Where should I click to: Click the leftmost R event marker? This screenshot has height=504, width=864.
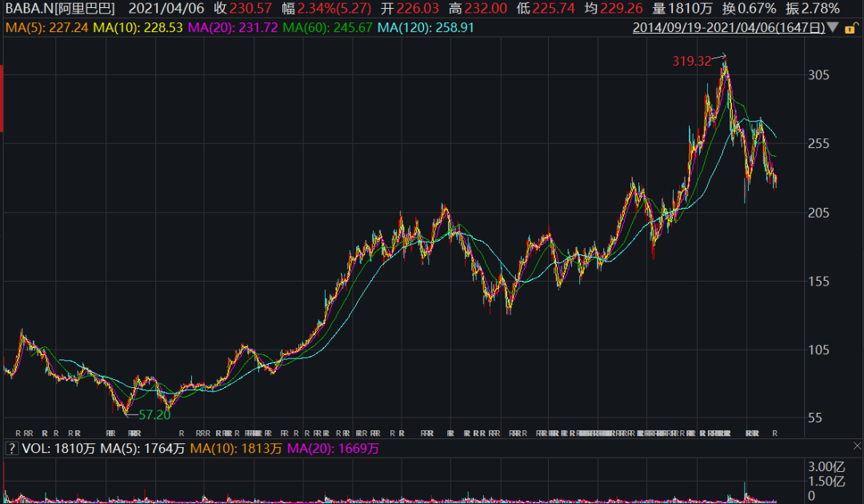pos(18,434)
